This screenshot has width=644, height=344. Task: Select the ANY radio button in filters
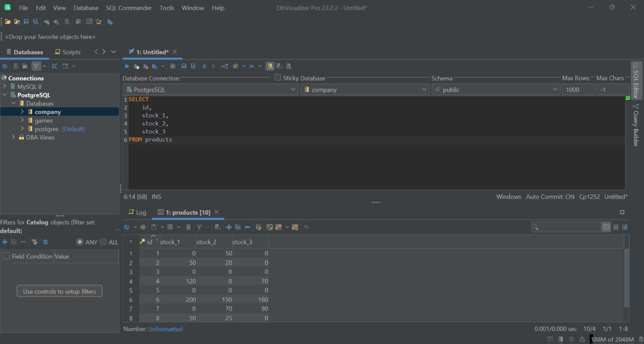click(x=80, y=242)
